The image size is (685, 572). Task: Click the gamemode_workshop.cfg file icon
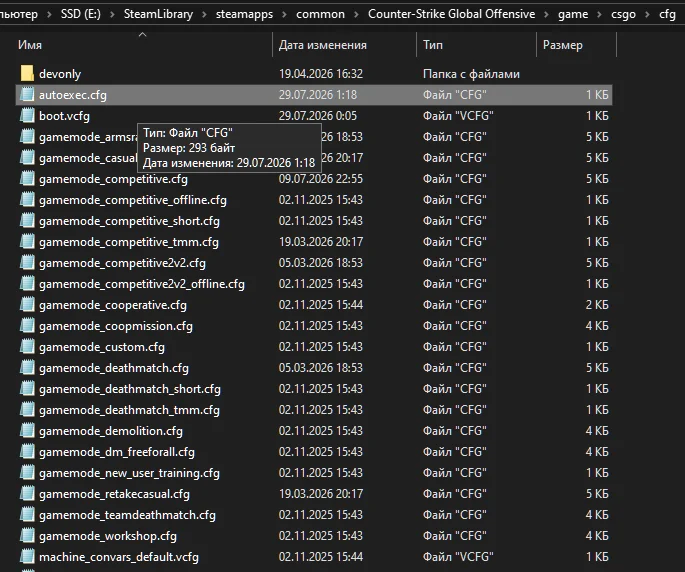(27, 535)
